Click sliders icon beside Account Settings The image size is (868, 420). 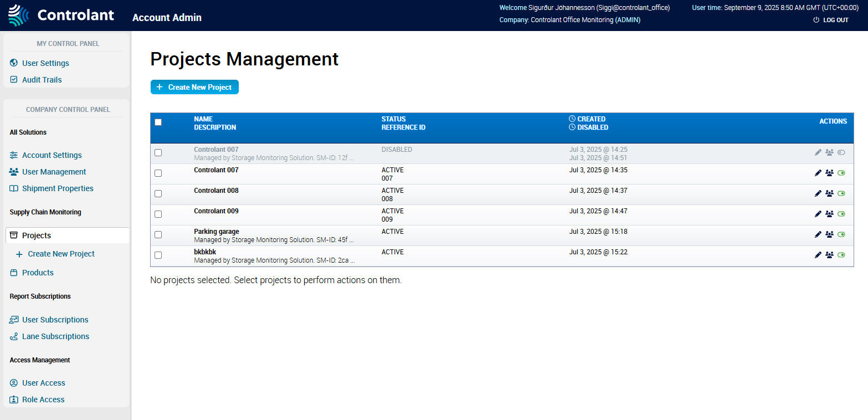14,155
